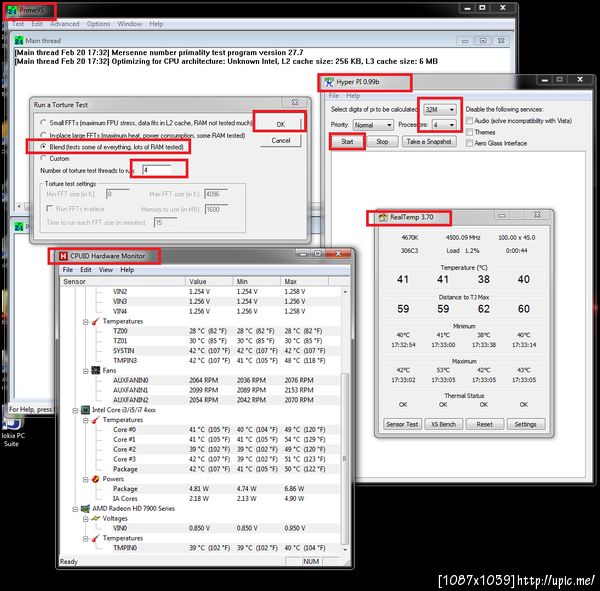Select the Custom torture test option
Viewport: 600px width, 591px height.
click(x=43, y=158)
